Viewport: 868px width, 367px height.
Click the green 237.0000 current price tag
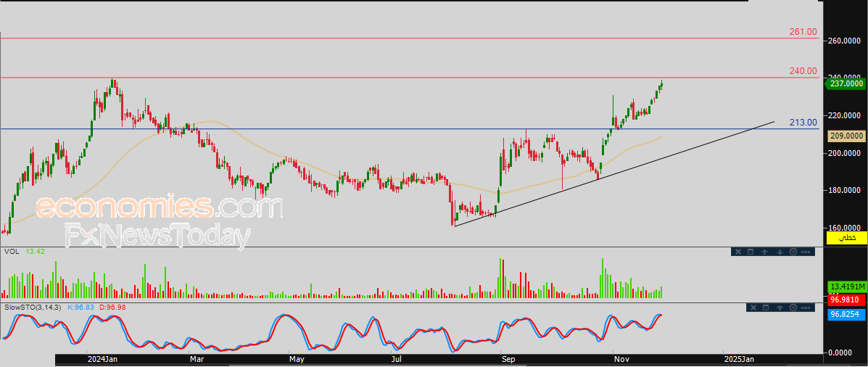point(846,84)
